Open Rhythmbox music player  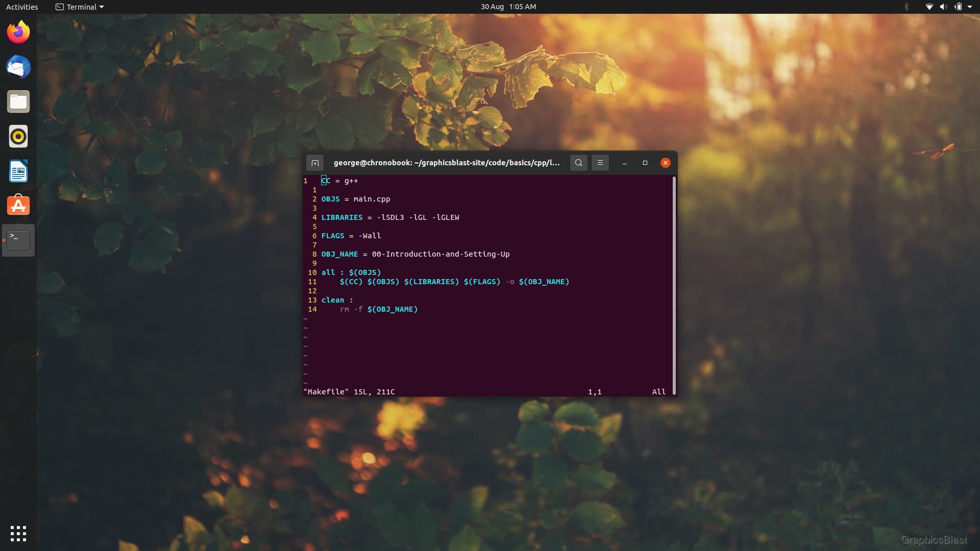coord(18,136)
